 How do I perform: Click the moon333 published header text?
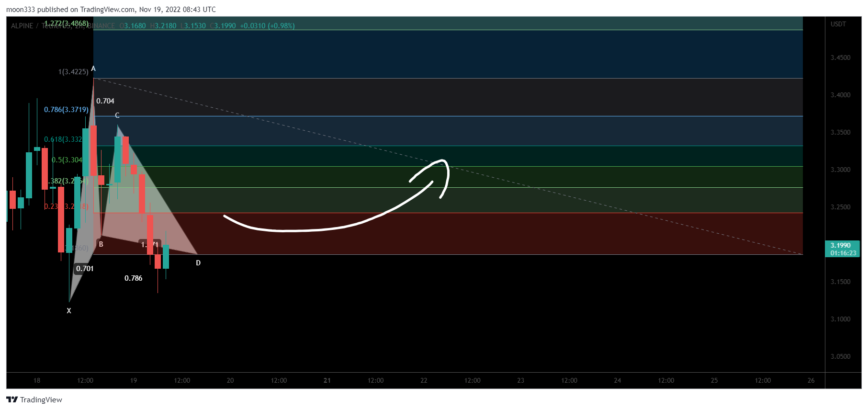pos(111,9)
